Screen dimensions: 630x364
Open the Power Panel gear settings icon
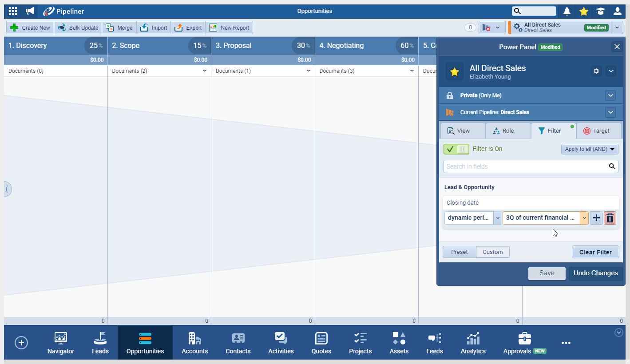tap(596, 71)
